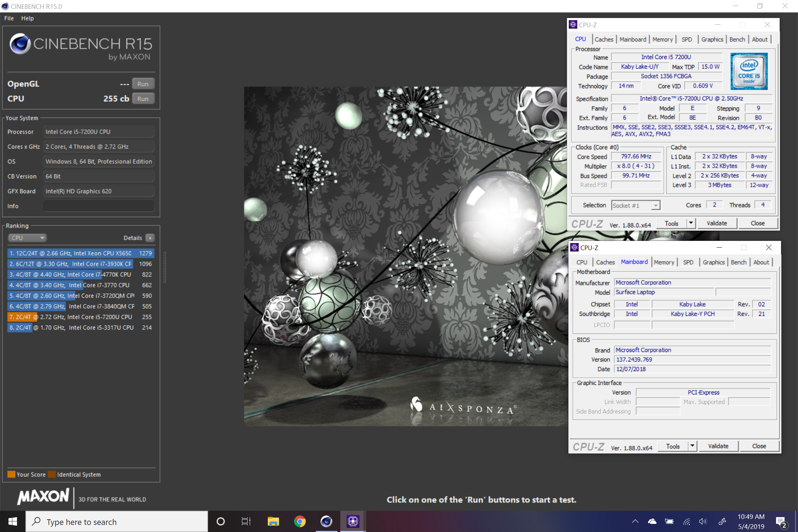Click the volume speaker tray icon
The image size is (798, 532).
703,521
